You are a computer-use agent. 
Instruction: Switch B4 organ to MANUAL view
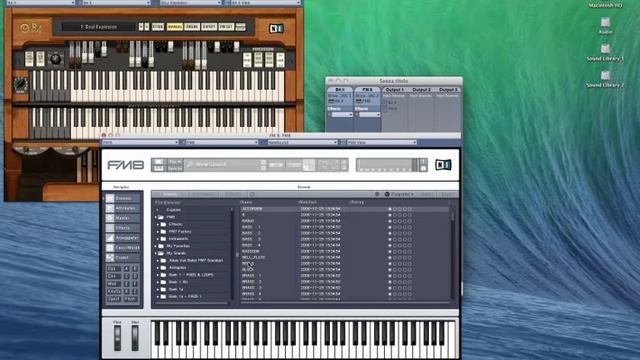tap(175, 27)
